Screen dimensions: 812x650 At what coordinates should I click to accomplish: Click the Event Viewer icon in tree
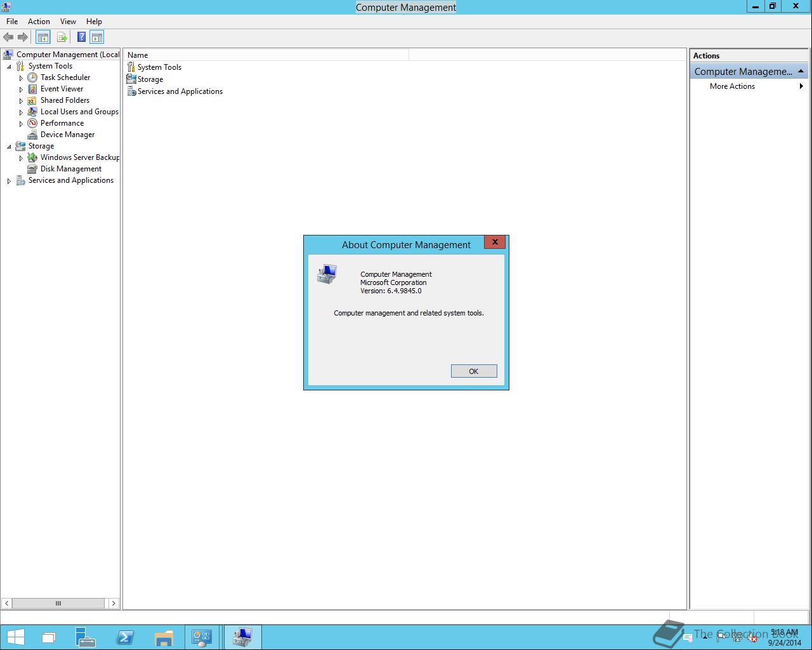[x=32, y=89]
